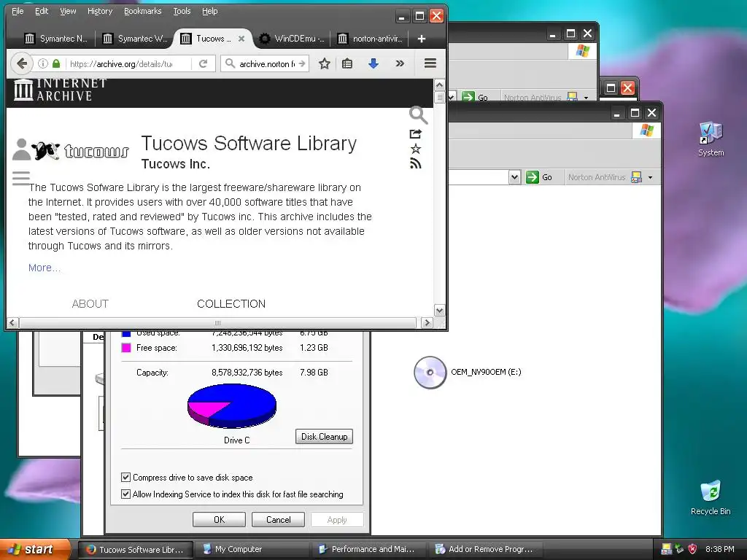Viewport: 747px width, 560px height.
Task: Select the ABOUT section tab
Action: click(x=90, y=304)
